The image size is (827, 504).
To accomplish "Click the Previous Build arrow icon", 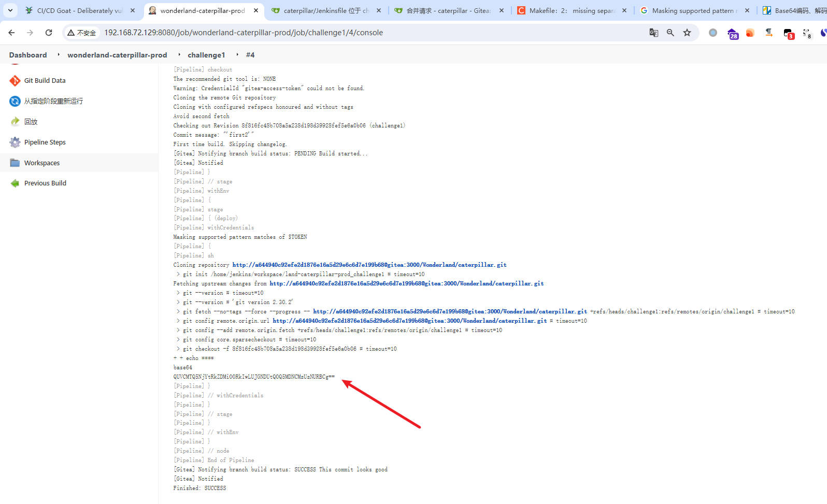I will click(x=15, y=183).
